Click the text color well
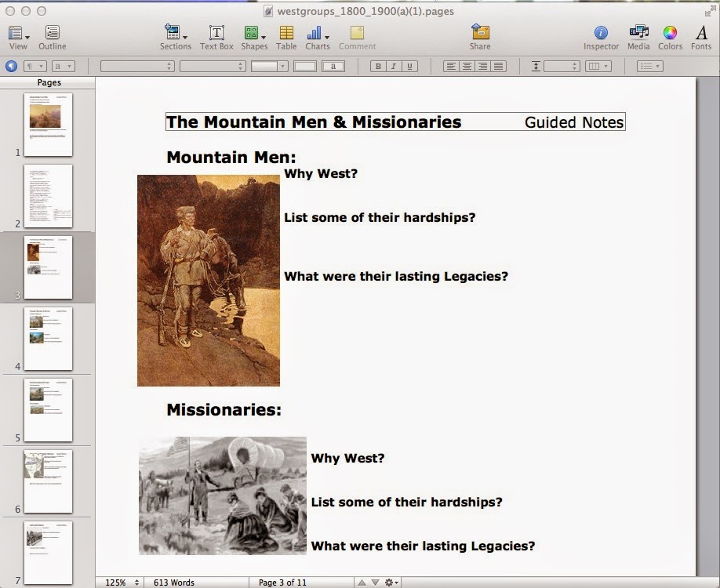Viewport: 720px width, 588px height. [305, 66]
